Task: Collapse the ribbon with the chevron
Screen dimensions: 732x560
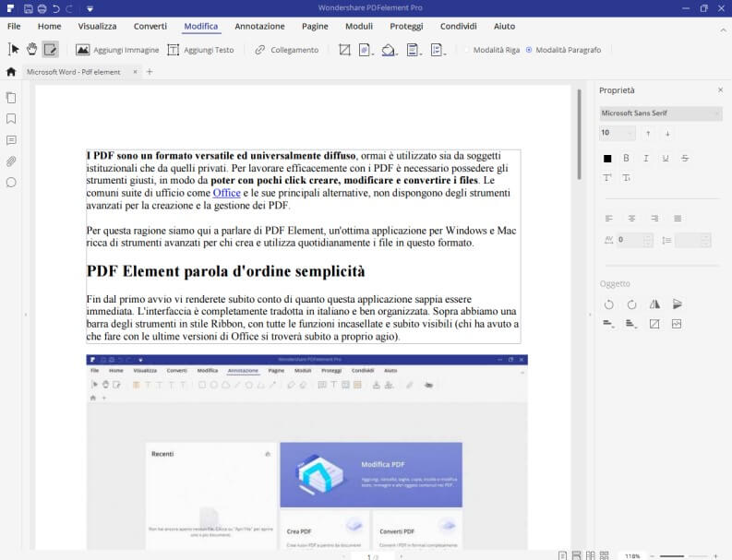Action: tap(723, 30)
